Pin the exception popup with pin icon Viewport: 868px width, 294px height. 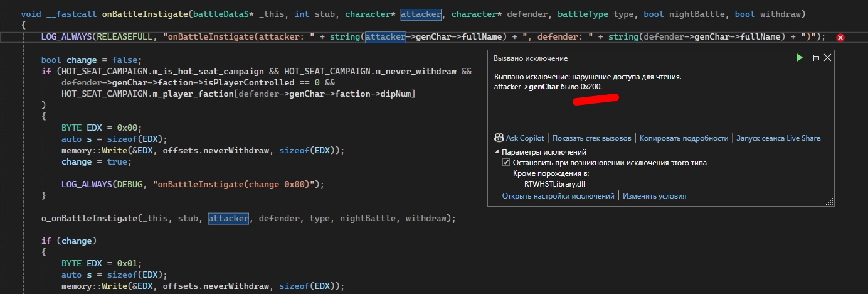(x=815, y=58)
